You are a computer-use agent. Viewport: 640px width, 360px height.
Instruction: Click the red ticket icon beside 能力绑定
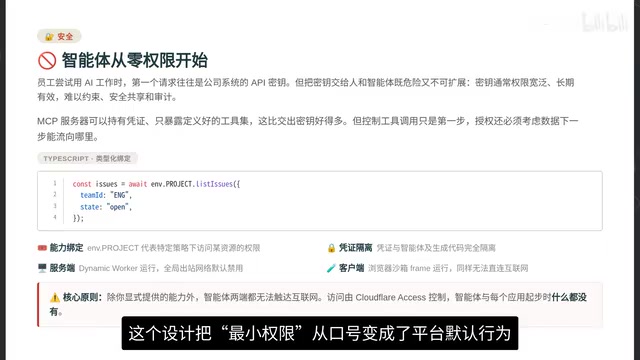point(42,248)
